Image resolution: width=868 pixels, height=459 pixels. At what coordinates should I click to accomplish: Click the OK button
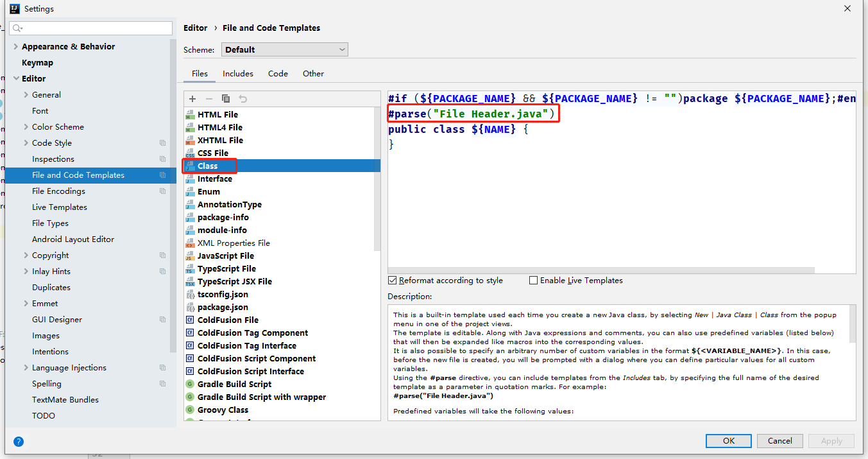[728, 441]
